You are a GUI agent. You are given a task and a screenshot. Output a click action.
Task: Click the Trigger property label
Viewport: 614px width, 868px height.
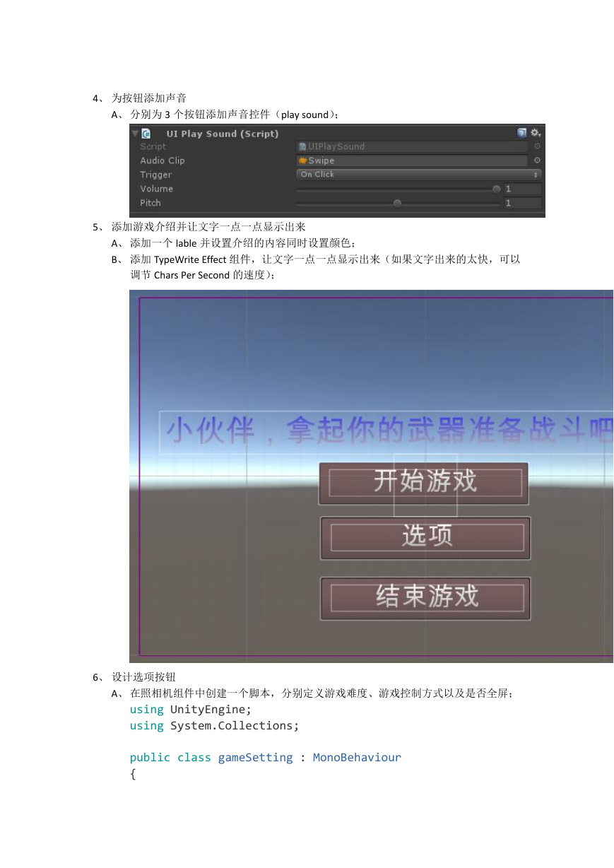point(156,175)
